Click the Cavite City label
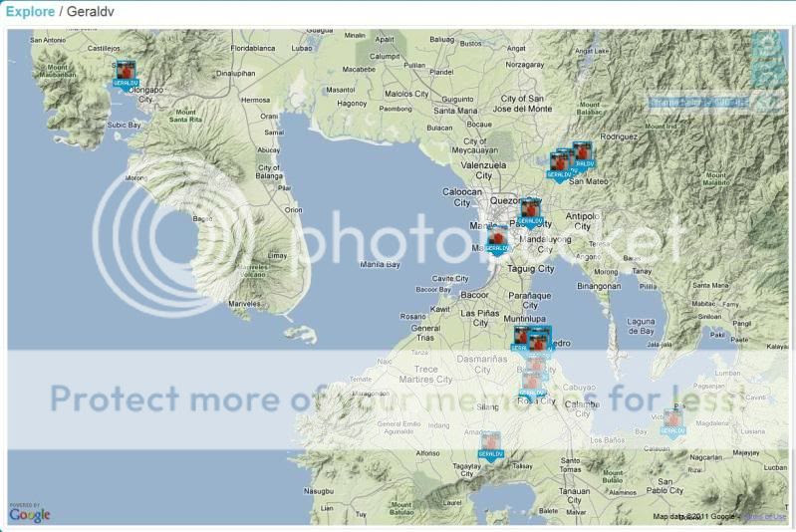 (x=450, y=278)
